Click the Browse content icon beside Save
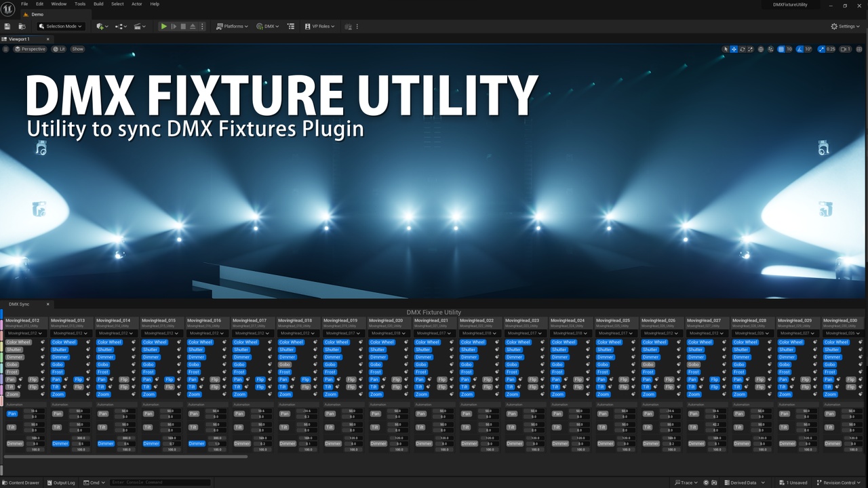Screen dimensions: 868x488 pos(22,26)
